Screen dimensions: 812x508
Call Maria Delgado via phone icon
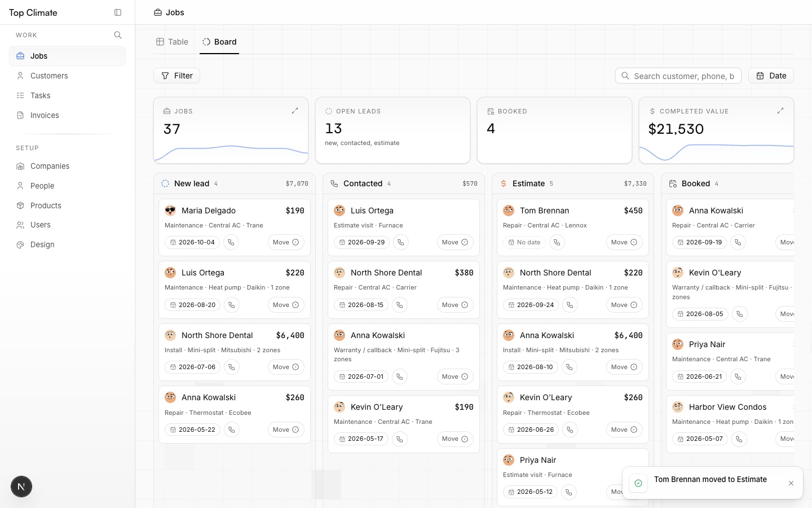coord(231,242)
